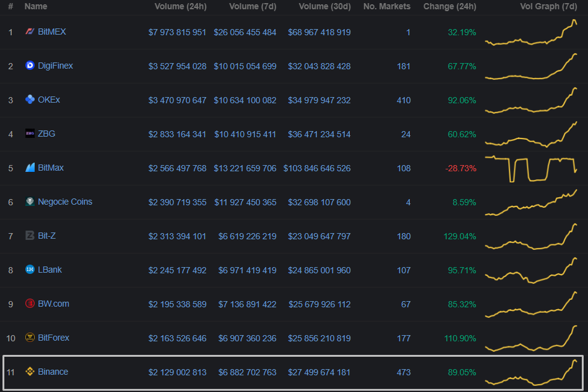
Task: Click the LBank logo icon
Action: coord(30,270)
